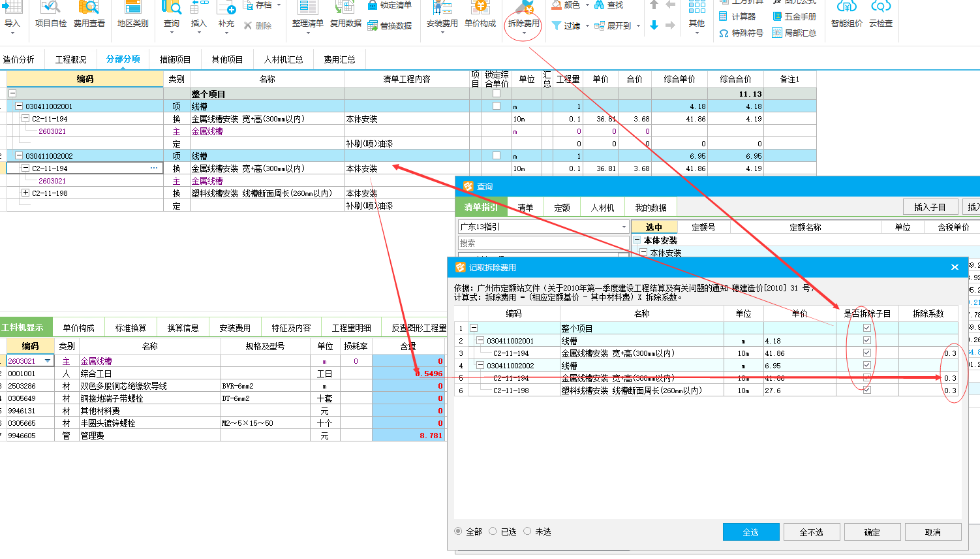980x559 pixels.
Task: Click 确定 to confirm demolition fees
Action: (872, 532)
